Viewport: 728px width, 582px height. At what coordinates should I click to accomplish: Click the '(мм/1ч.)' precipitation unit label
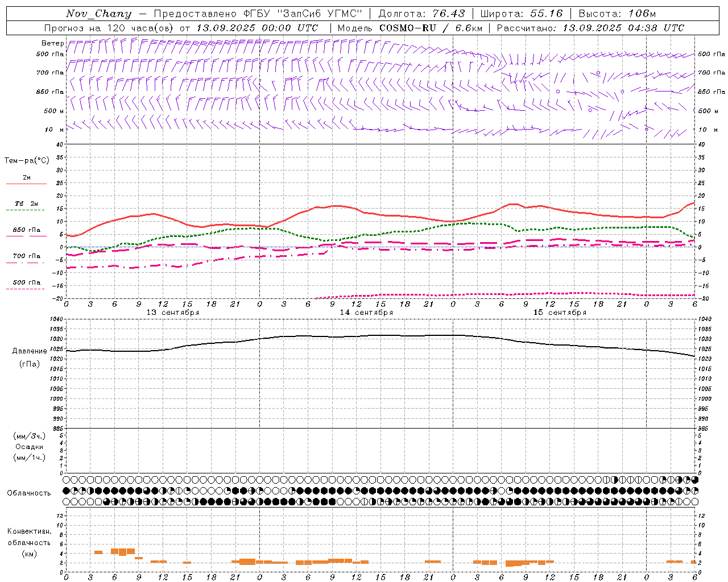(x=29, y=458)
